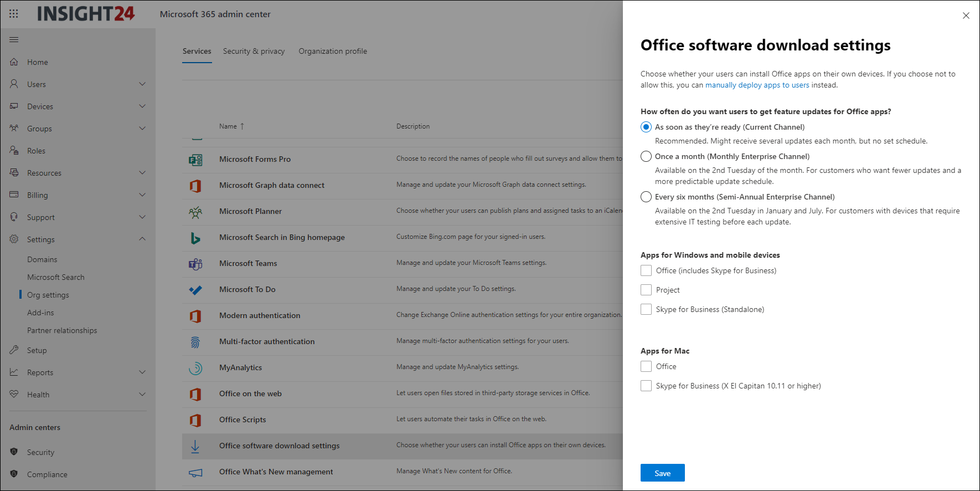The width and height of the screenshot is (980, 491).
Task: Click the Billing card icon
Action: pyautogui.click(x=14, y=195)
